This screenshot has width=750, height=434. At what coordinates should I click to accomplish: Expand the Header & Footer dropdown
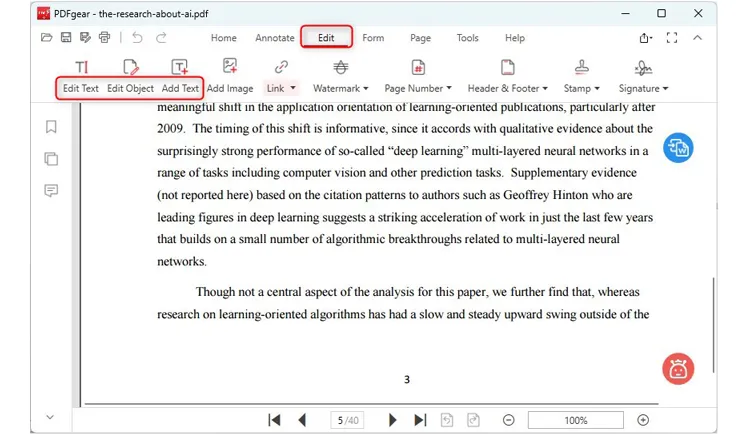545,89
